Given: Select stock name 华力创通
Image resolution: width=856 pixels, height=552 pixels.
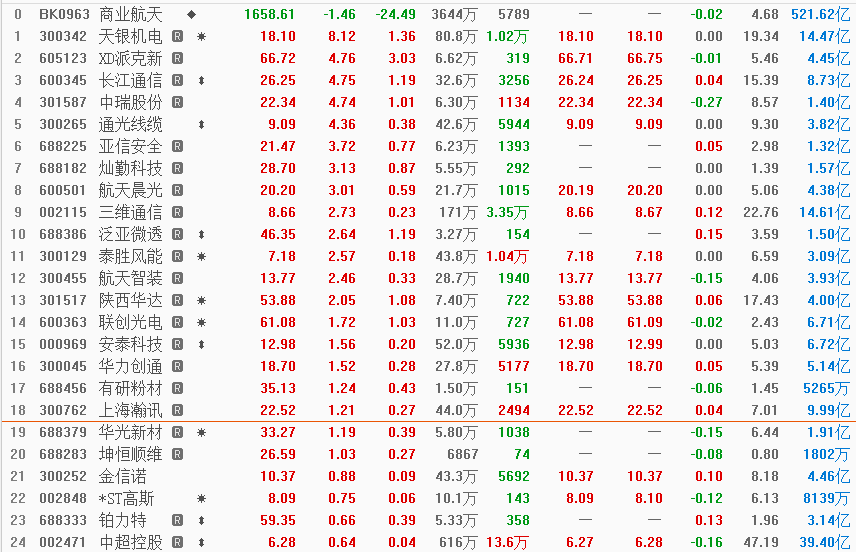Looking at the screenshot, I should click(x=130, y=366).
